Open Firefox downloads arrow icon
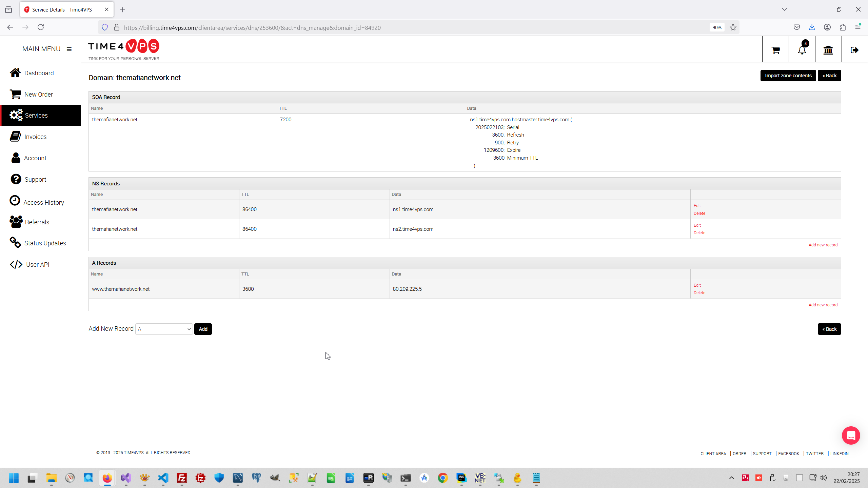The width and height of the screenshot is (868, 488). coord(812,27)
